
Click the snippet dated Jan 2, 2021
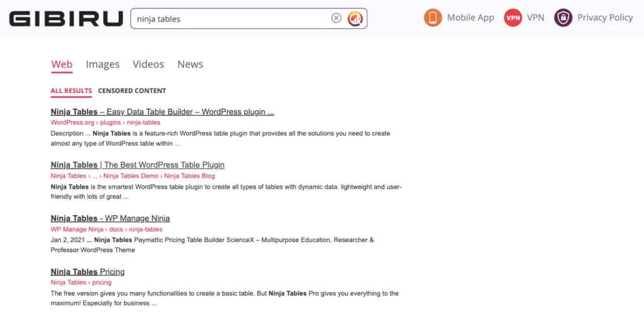[213, 245]
